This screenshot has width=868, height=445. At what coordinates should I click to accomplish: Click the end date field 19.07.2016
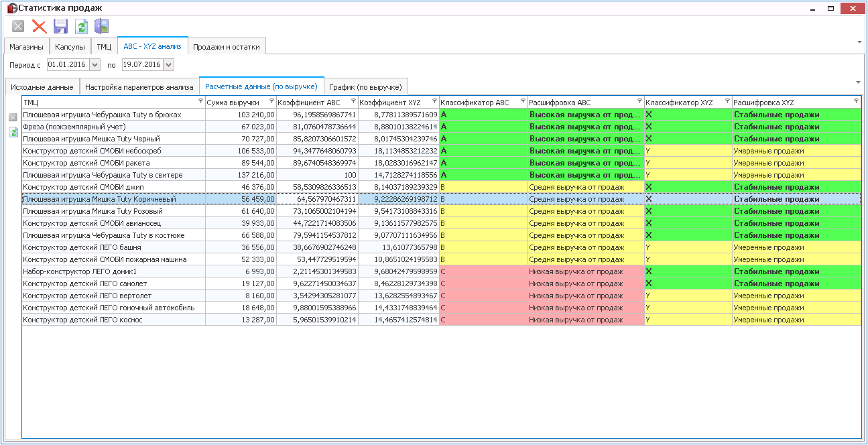coord(141,65)
